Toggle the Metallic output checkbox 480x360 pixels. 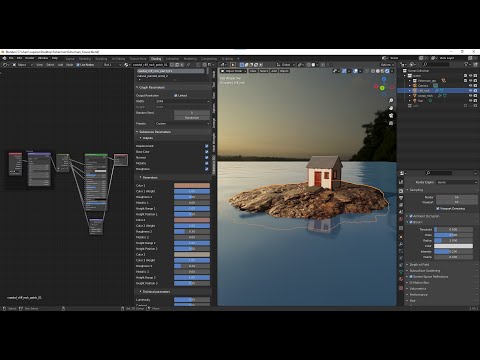point(207,163)
